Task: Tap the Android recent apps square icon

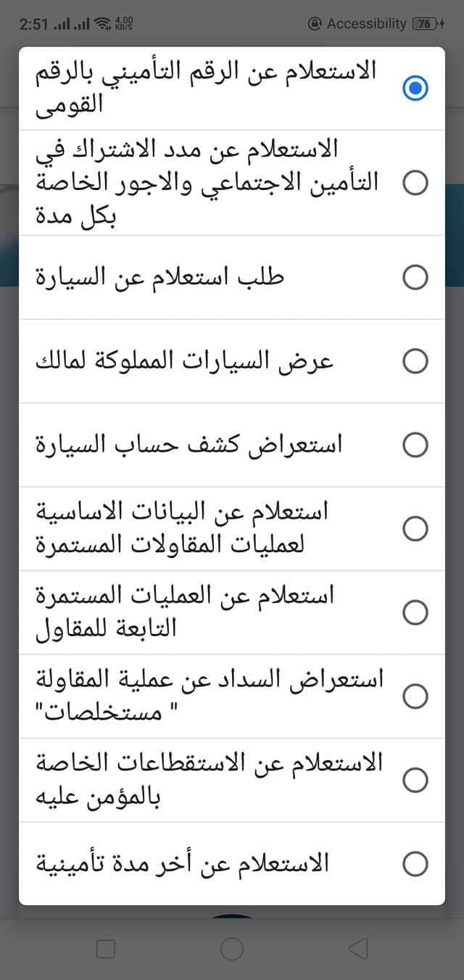Action: tap(106, 948)
